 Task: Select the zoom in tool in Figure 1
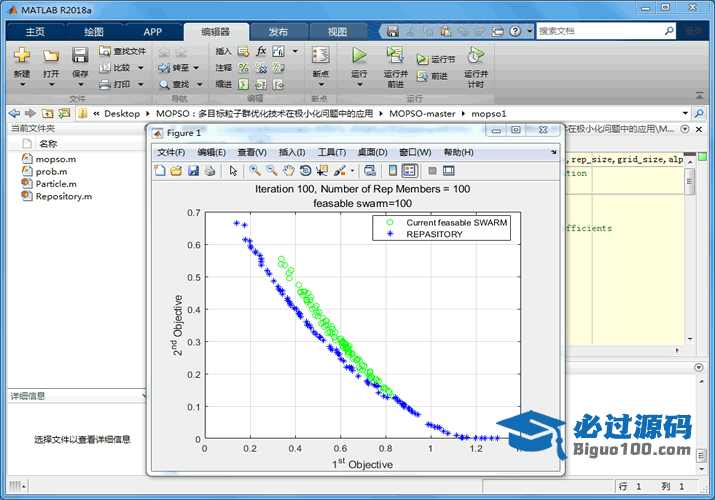point(255,171)
